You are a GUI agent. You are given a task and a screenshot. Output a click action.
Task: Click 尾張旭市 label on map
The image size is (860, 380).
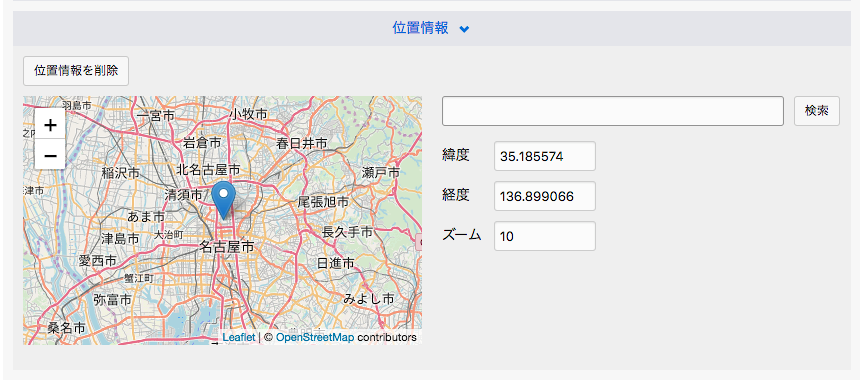[323, 202]
